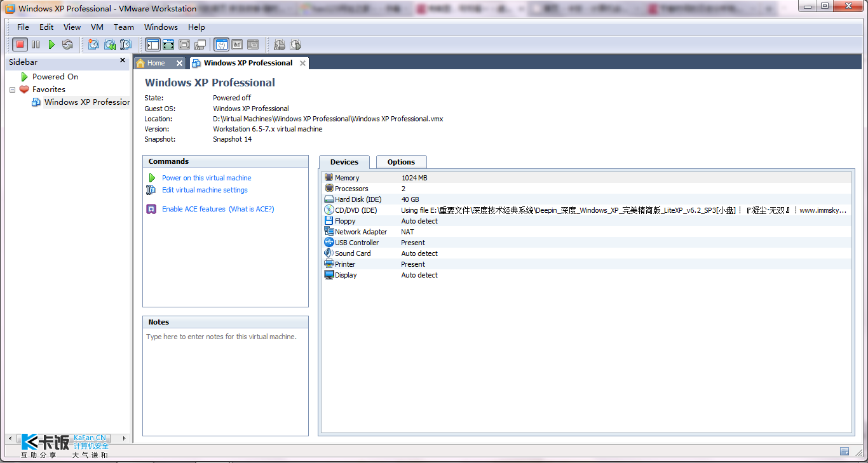Click the Revert to snapshot toolbar icon
The width and height of the screenshot is (868, 463).
click(110, 44)
